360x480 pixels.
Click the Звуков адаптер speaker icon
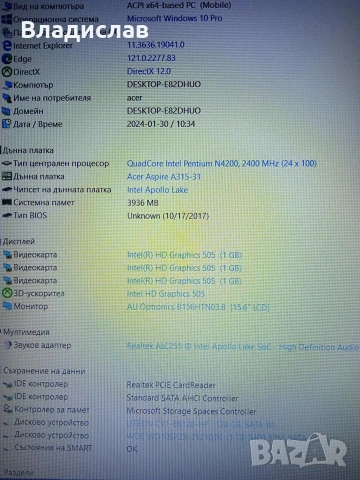[8, 345]
